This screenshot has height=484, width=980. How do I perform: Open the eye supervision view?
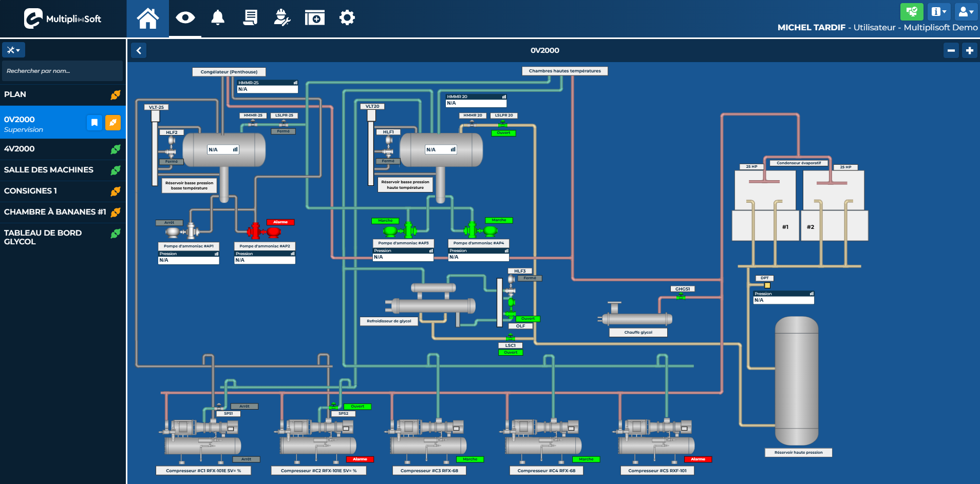pos(185,18)
